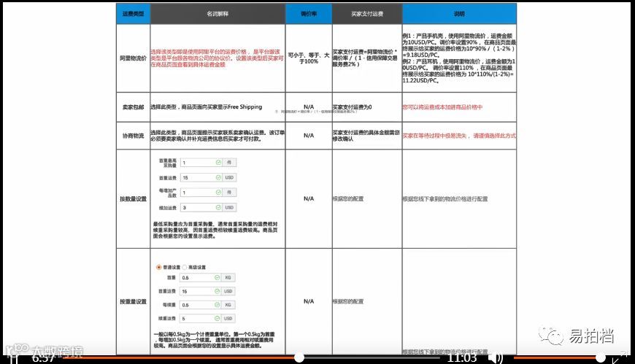Screen dimensions: 635x364
Task: Click the 运费类型 column header
Action: (134, 14)
